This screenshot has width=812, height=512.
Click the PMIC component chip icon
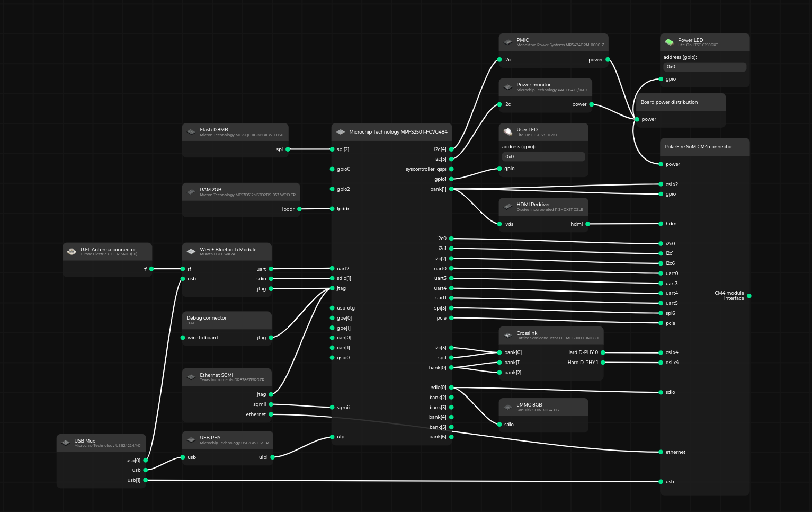pos(507,42)
